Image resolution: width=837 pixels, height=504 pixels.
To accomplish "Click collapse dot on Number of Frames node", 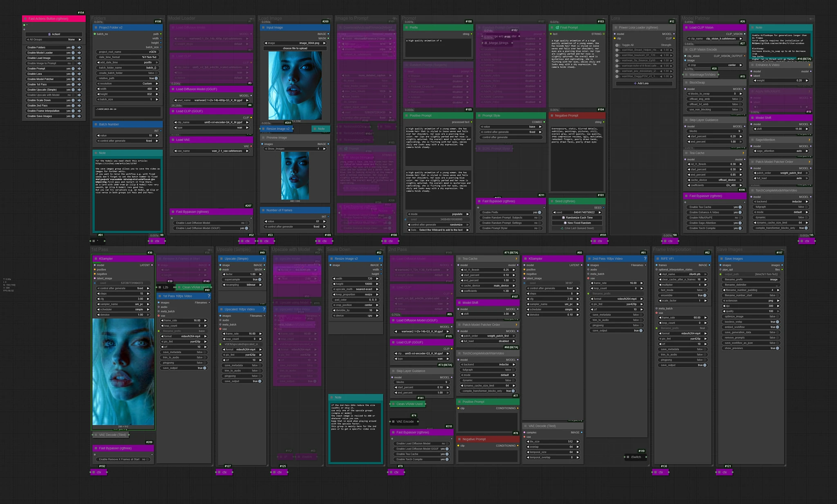I will pyautogui.click(x=263, y=210).
